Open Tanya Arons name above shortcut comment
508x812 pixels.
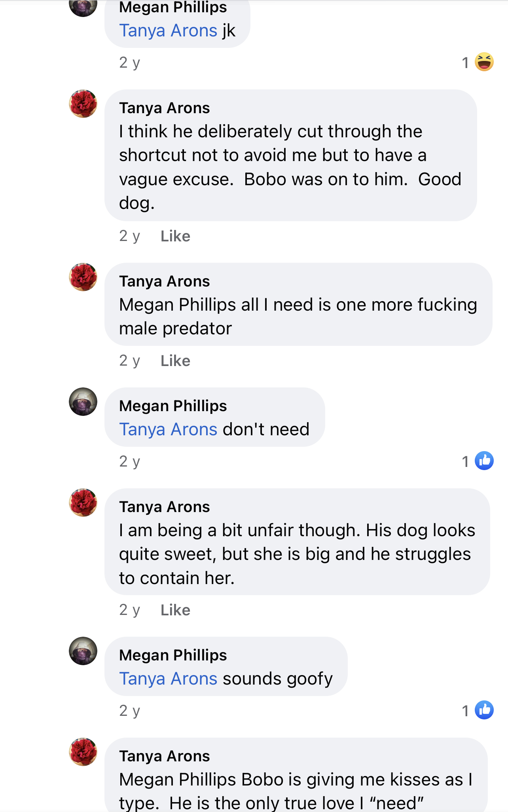click(165, 108)
